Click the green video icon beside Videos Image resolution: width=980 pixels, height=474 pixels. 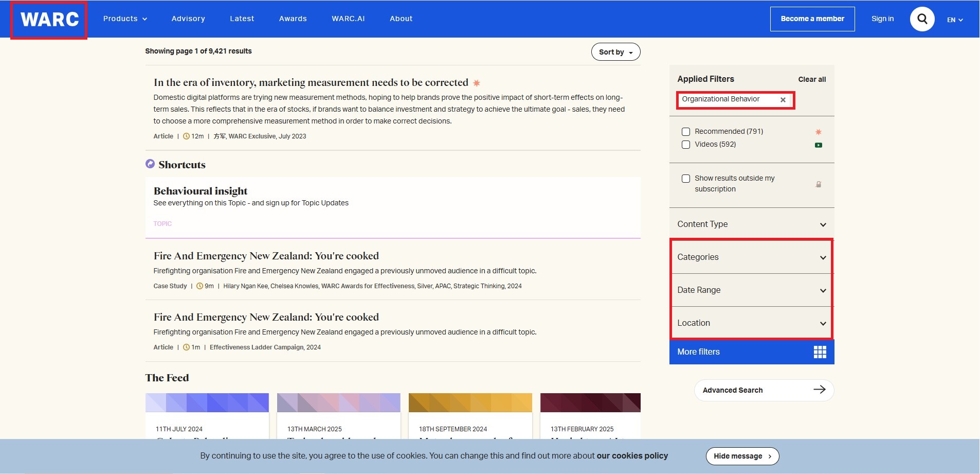[x=818, y=145]
